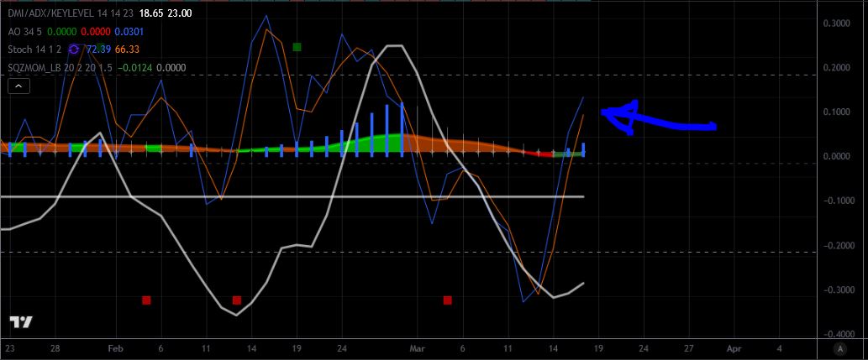Click the Stoch %K value 72.39
The image size is (868, 360).
[100, 50]
